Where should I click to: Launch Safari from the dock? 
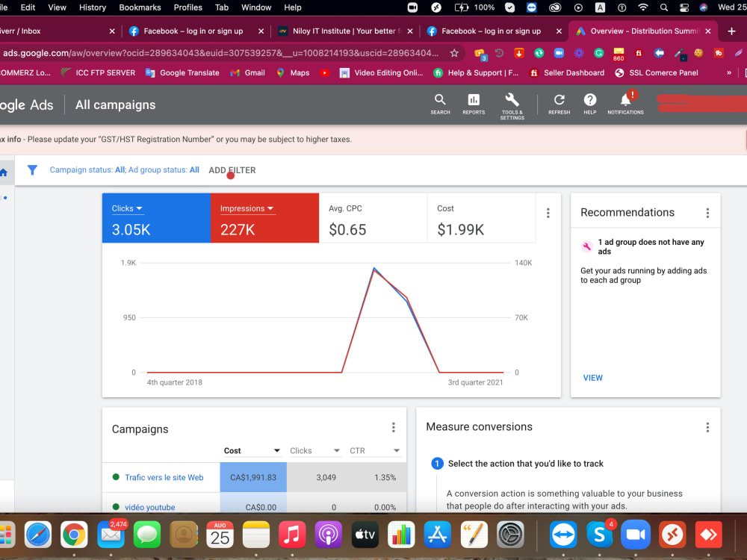(37, 535)
